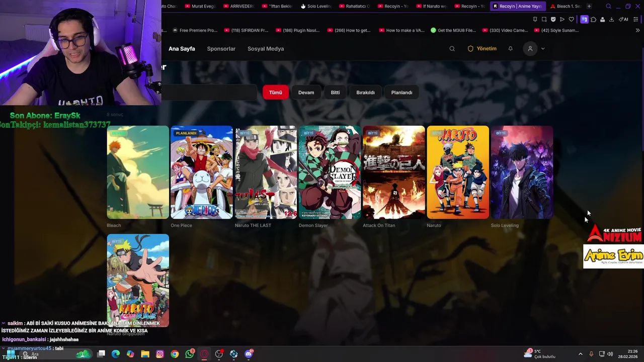Open the Sosyal Medya menu item
644x362 pixels.
pos(266,49)
